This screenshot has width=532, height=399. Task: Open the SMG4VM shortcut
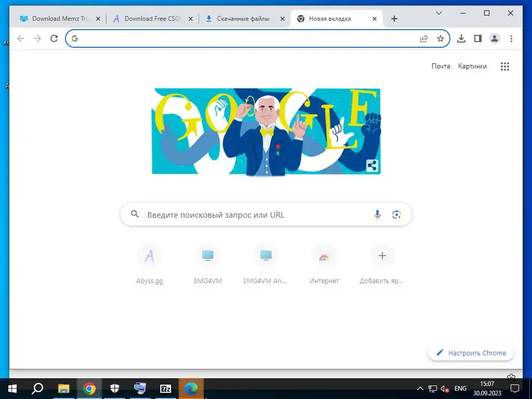coord(208,264)
